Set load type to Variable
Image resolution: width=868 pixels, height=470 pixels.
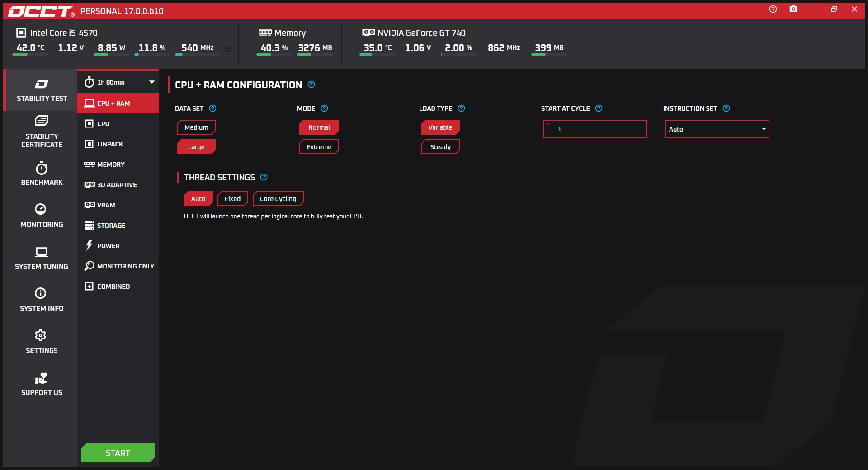[x=440, y=127]
